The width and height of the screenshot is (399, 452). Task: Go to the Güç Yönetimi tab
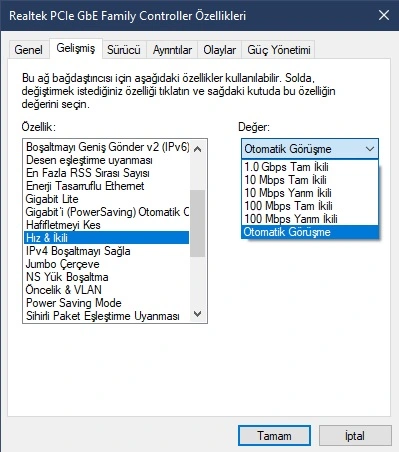(279, 50)
